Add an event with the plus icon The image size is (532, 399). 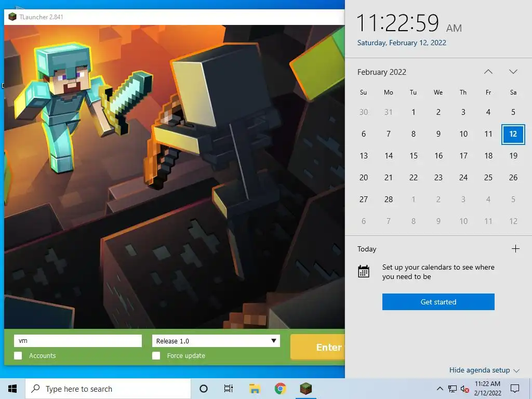(515, 249)
